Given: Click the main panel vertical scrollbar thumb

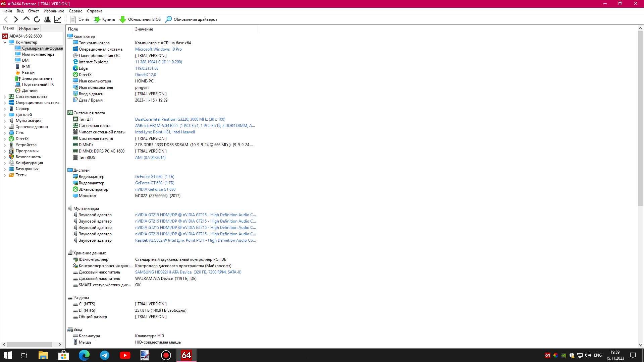Looking at the screenshot, I should pyautogui.click(x=640, y=119).
